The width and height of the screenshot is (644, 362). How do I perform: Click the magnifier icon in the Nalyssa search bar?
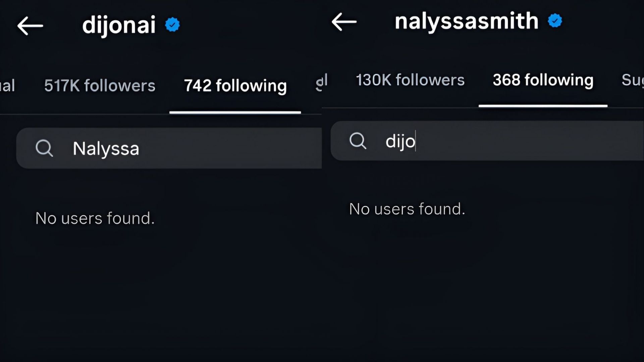[x=45, y=148]
